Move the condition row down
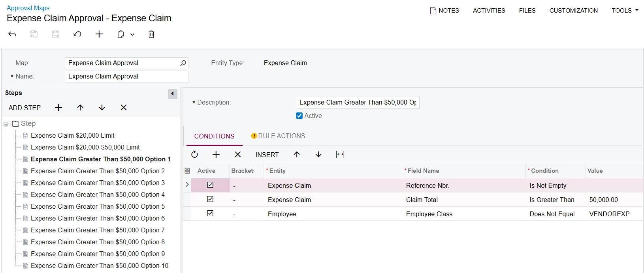644x273 pixels. pos(318,155)
